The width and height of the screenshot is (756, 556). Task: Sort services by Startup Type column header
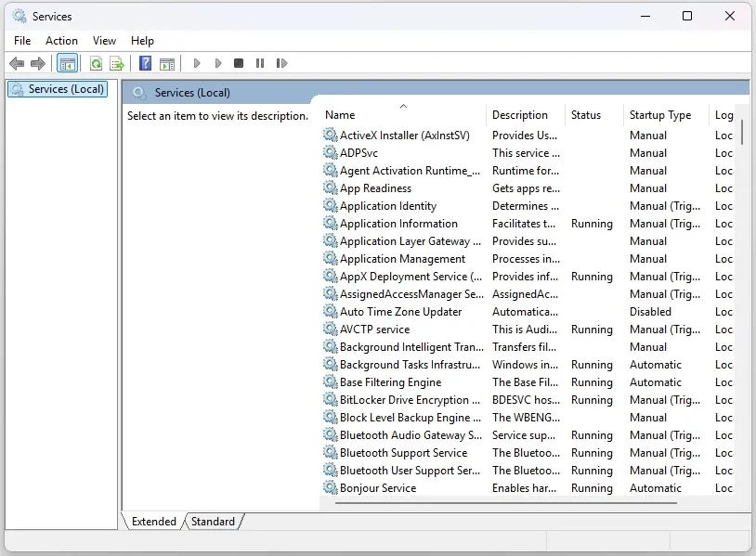click(x=660, y=115)
